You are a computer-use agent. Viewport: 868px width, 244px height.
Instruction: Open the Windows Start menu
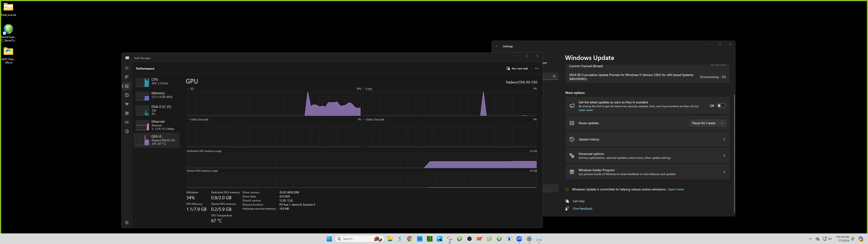[x=329, y=239]
